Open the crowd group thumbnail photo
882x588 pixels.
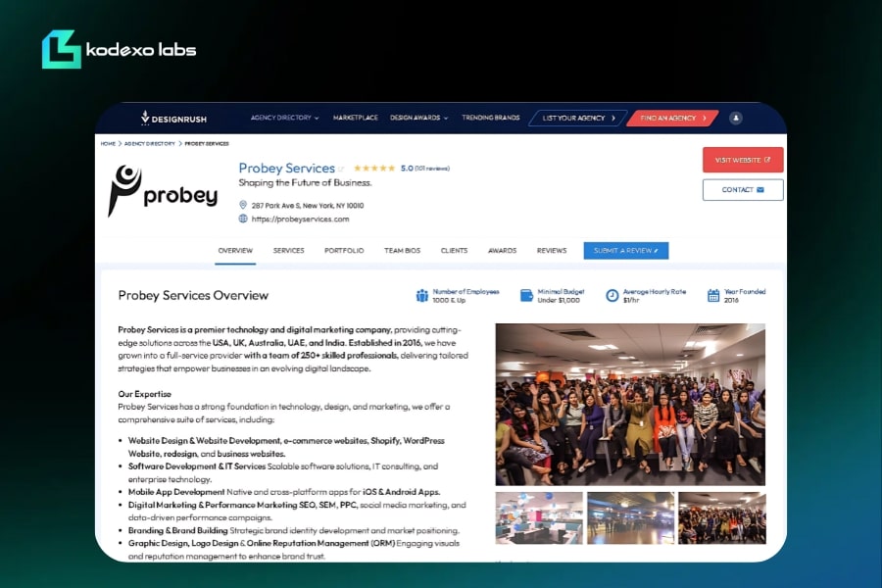pyautogui.click(x=721, y=517)
